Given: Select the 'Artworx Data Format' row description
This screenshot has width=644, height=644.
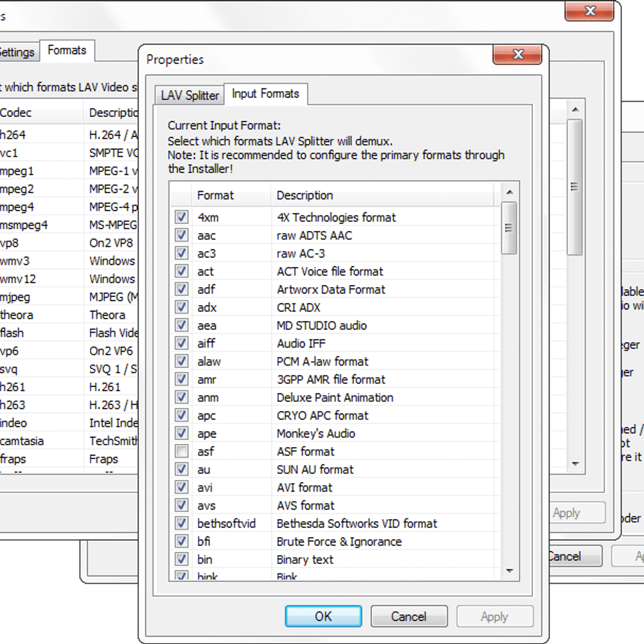Looking at the screenshot, I should pyautogui.click(x=331, y=290).
